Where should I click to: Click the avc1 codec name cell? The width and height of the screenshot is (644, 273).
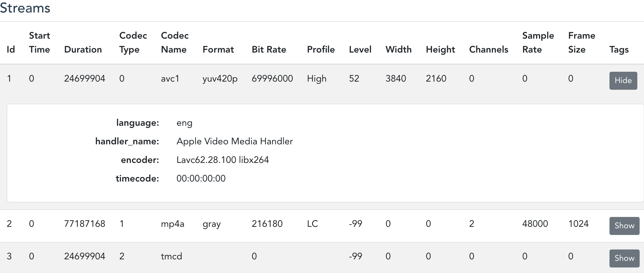[x=170, y=78]
